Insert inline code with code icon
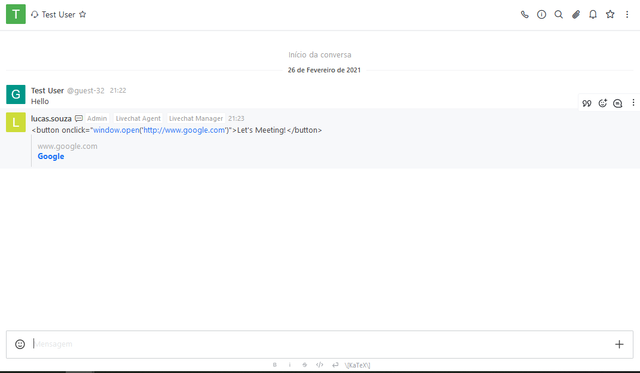 point(320,365)
